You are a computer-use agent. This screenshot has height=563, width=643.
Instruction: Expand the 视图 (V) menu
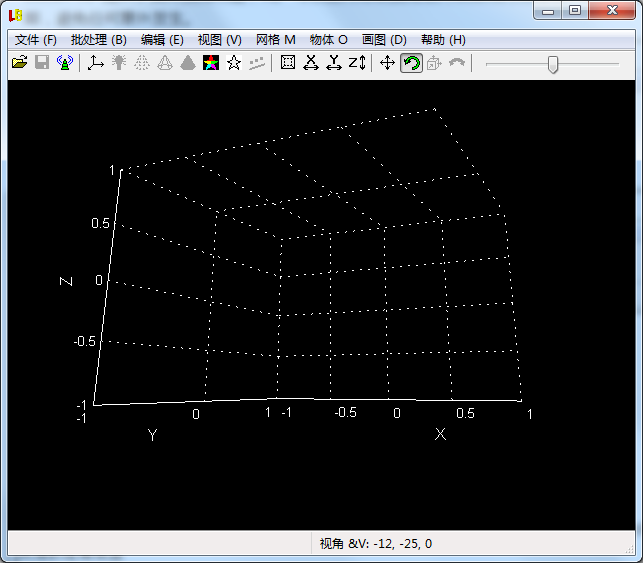[220, 40]
